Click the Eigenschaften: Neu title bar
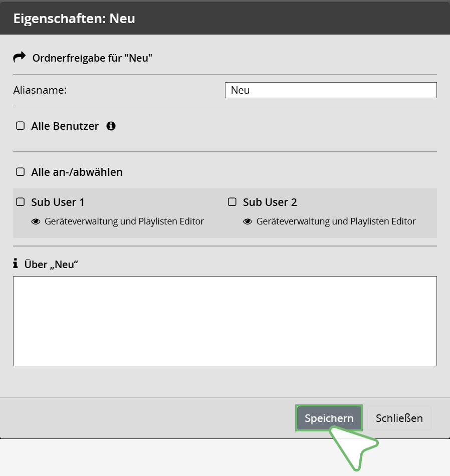The width and height of the screenshot is (450, 476). point(74,19)
